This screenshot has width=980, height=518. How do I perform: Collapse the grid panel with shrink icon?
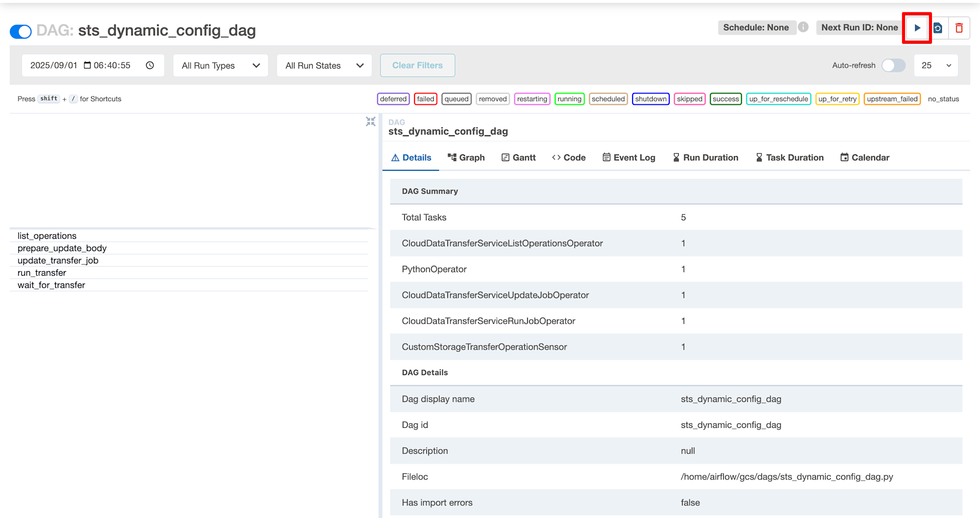pos(370,121)
